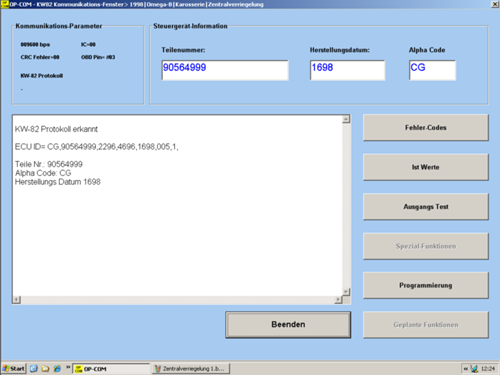The height and width of the screenshot is (375, 500).
Task: Open the Programmierung section
Action: tap(426, 285)
